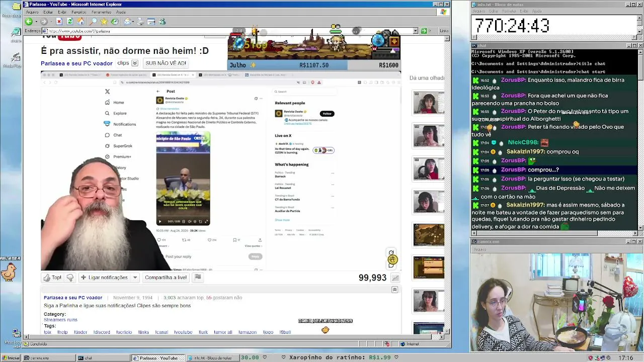
Task: Go back using the IE Back arrow
Action: tap(29, 22)
